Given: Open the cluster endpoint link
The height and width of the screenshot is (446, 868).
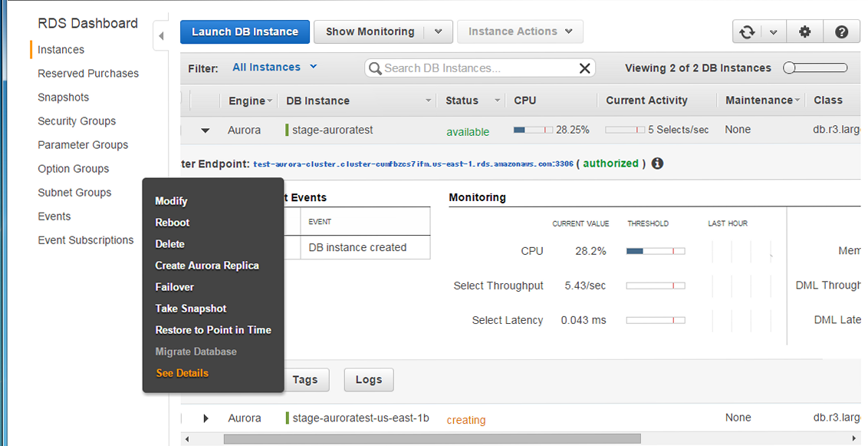Looking at the screenshot, I should pos(413,164).
